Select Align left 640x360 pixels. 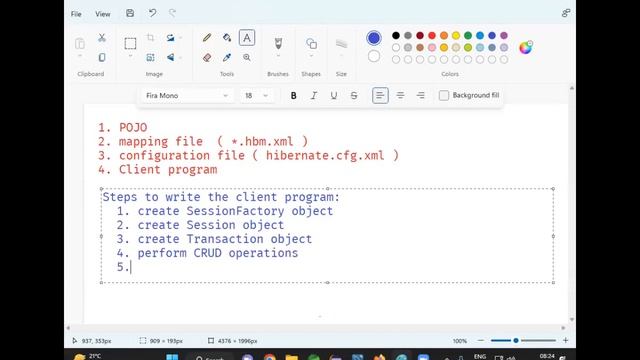point(380,96)
